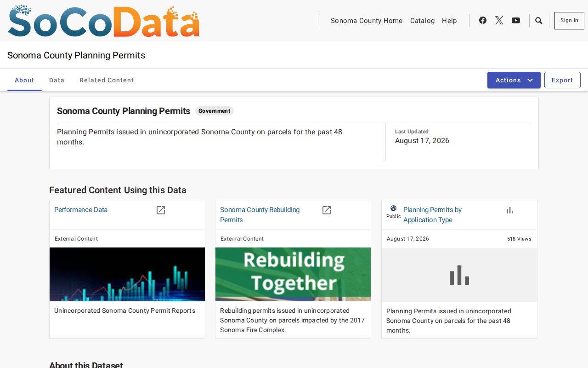Open Planning Permits by Application Type link

click(432, 215)
